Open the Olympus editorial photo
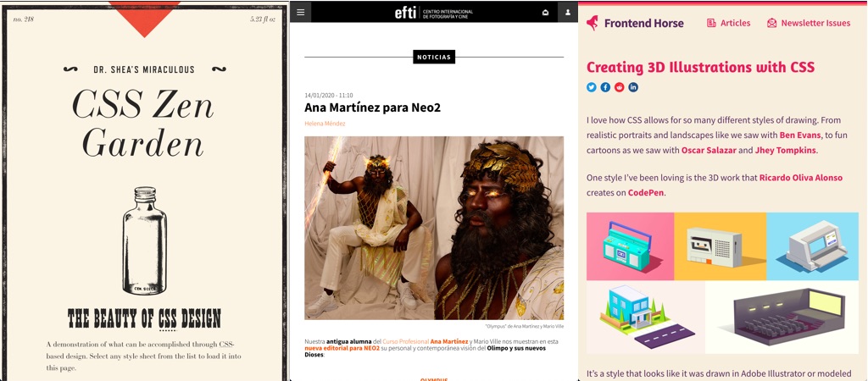Viewport: 868px width, 381px height. [434, 228]
